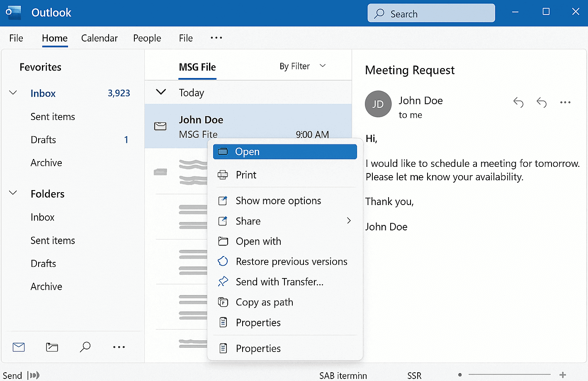Open the message more actions ellipsis
Image resolution: width=588 pixels, height=381 pixels.
pyautogui.click(x=565, y=102)
